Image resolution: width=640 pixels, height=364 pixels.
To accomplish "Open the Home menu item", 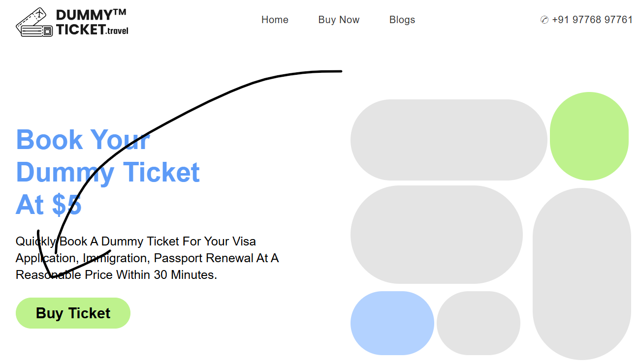I will [275, 20].
